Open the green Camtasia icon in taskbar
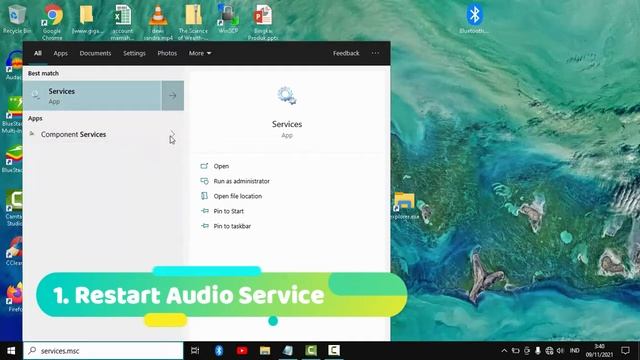Screen dimensions: 640x360 point(311,351)
